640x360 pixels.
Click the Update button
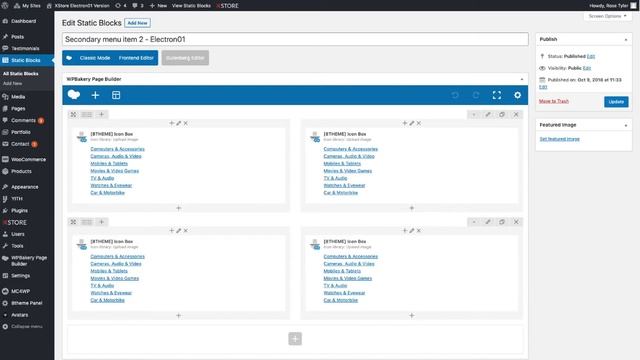pyautogui.click(x=616, y=102)
